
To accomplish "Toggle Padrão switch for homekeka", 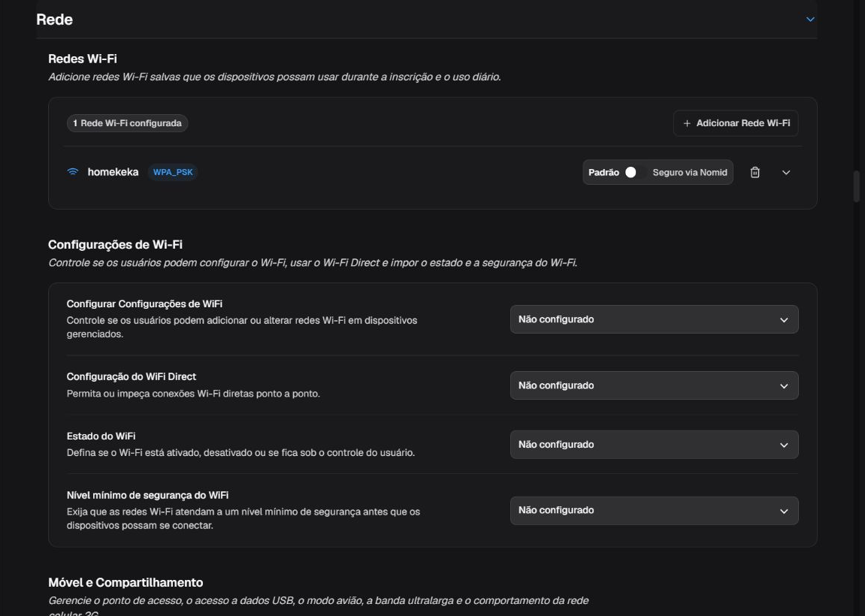I will 635,172.
